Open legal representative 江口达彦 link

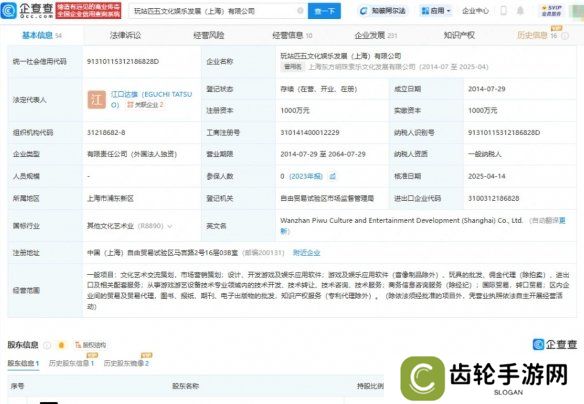151,99
